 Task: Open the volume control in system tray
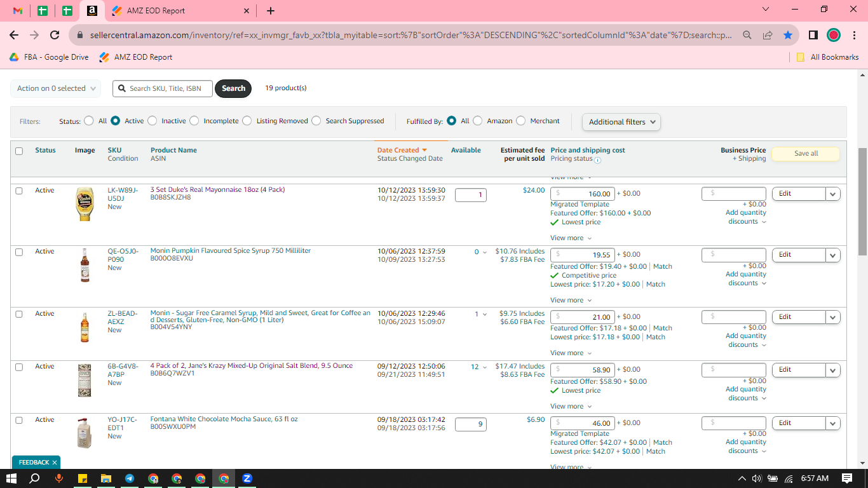click(756, 478)
